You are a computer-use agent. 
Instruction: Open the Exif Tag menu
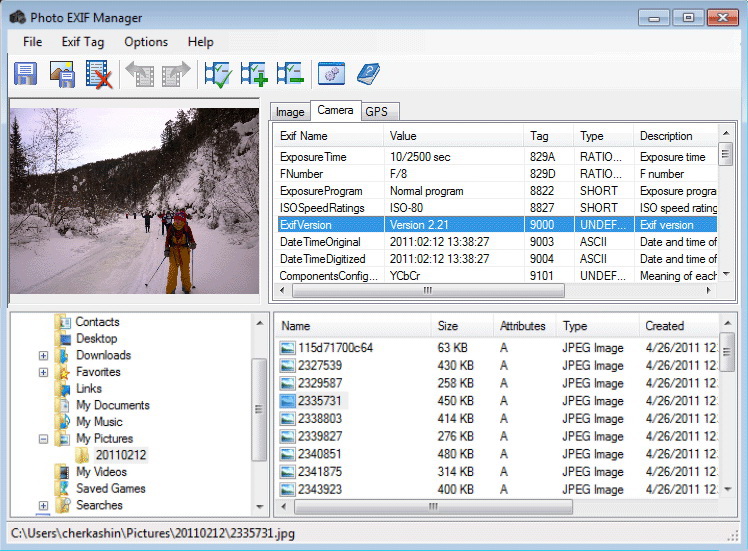coord(83,42)
